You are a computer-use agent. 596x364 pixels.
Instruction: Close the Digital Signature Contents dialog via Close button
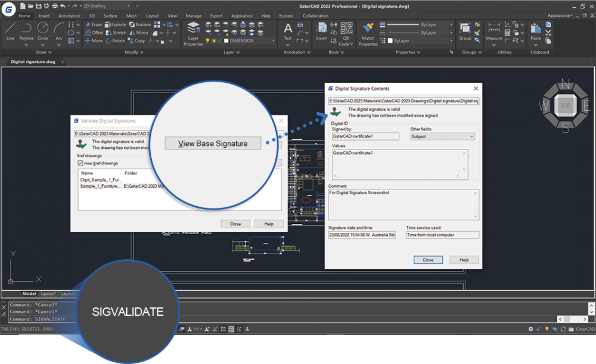coord(428,260)
